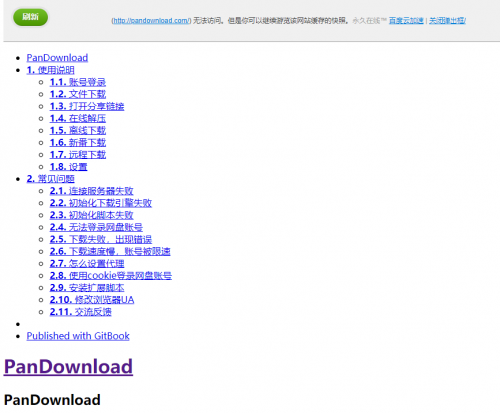Viewport: 500px width, 413px height.
Task: Open the PanDownload link in the contents list
Action: tap(57, 58)
